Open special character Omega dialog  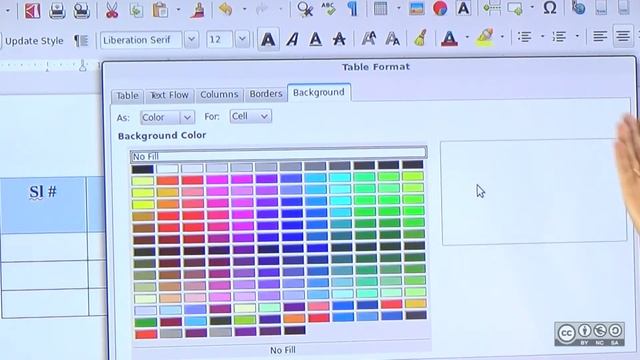coord(550,8)
